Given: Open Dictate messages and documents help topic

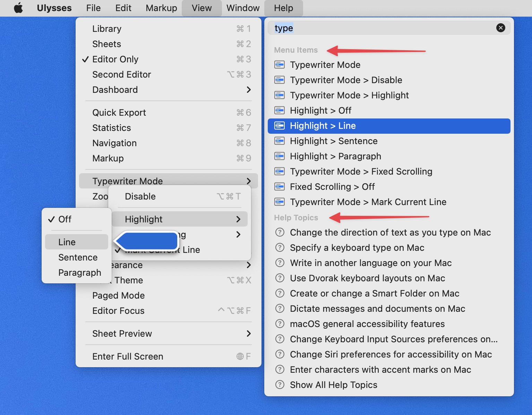Looking at the screenshot, I should click(377, 309).
